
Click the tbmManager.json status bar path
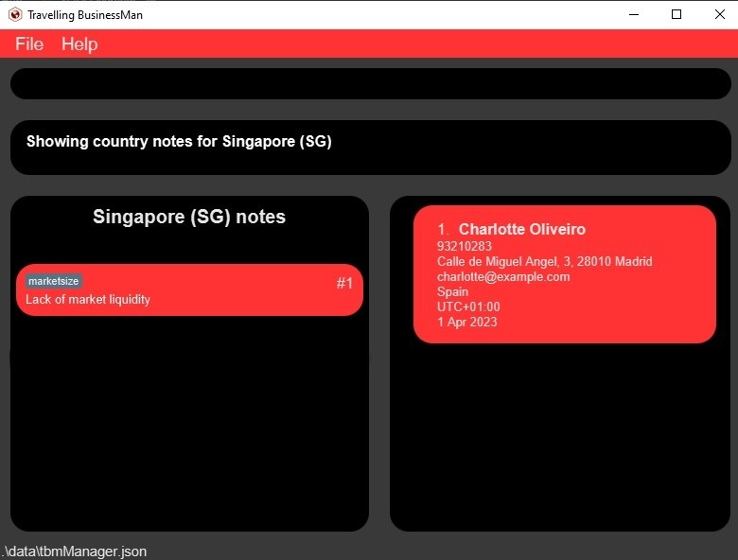tap(75, 551)
